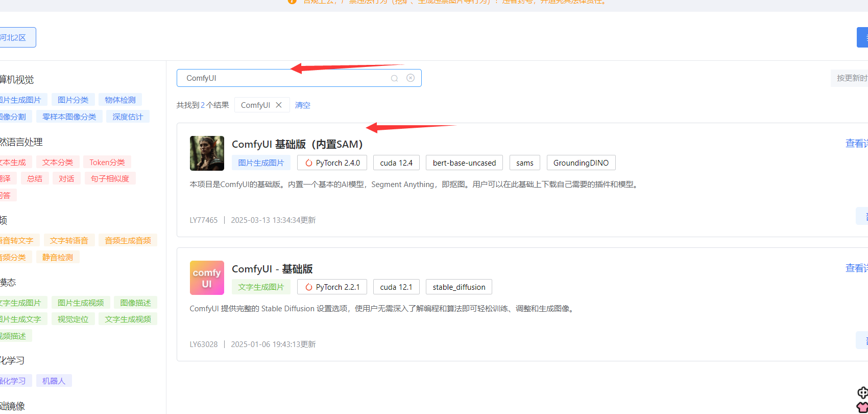Click the PyTorch 2.4.0 tag
This screenshot has width=868, height=414.
332,163
